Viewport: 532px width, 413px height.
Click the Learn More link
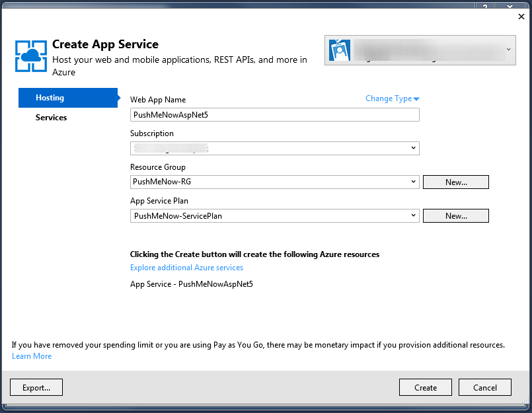pyautogui.click(x=32, y=356)
